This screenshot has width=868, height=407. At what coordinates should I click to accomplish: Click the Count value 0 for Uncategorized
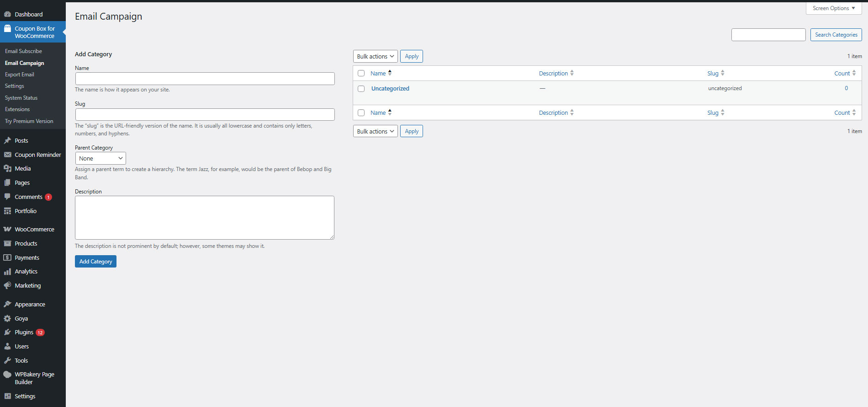[x=846, y=88]
